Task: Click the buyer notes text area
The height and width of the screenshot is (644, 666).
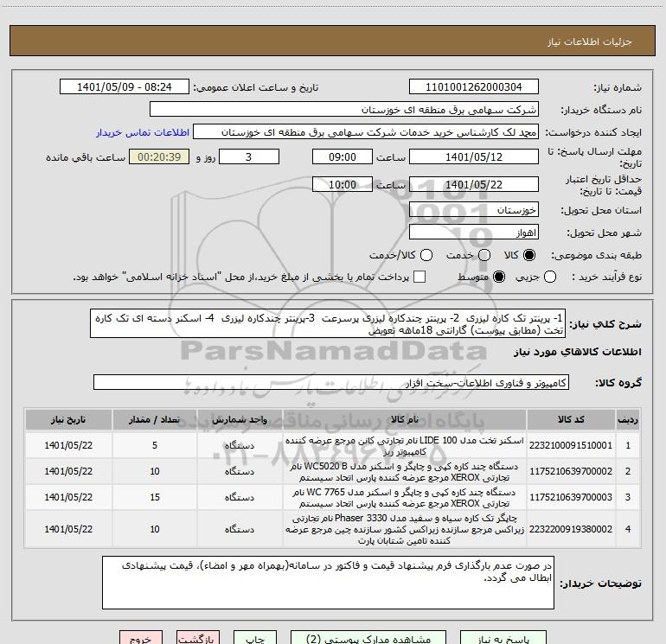Action: tap(329, 583)
